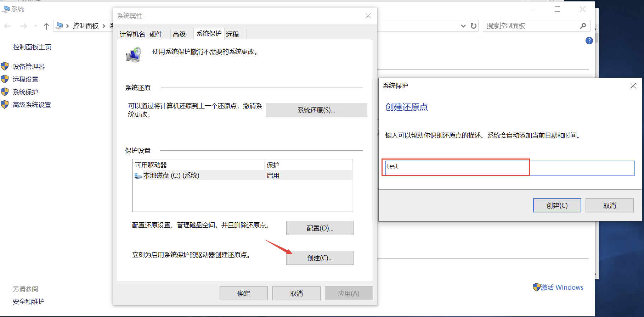Click the shield icon beside 高级系统设置
644x317 pixels.
tap(5, 105)
